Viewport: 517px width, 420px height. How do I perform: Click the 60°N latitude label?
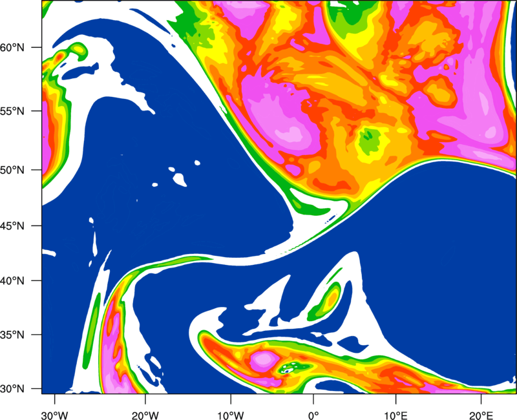[13, 47]
